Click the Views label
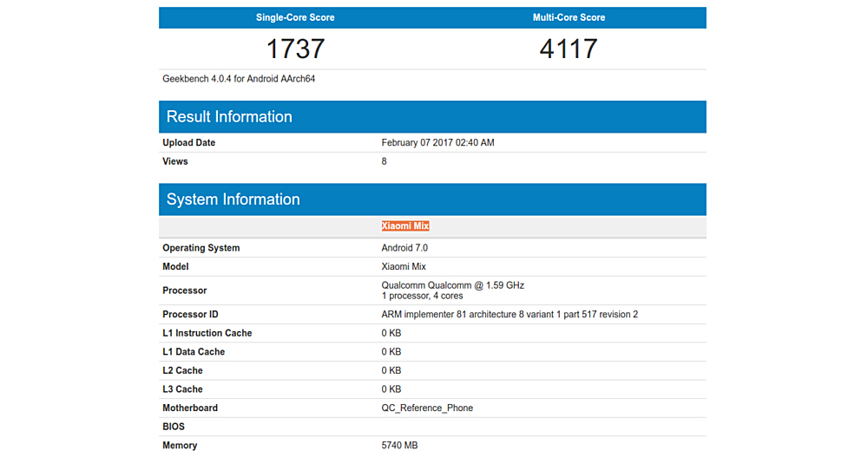 (175, 161)
